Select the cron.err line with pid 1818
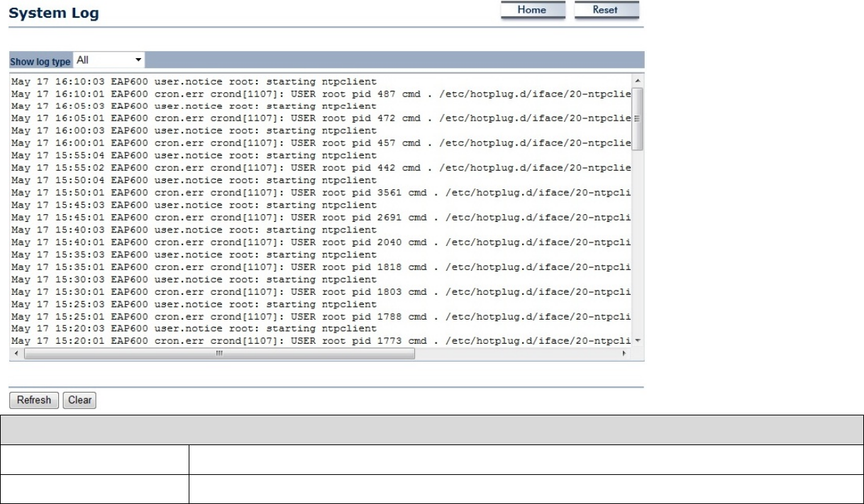 click(321, 267)
